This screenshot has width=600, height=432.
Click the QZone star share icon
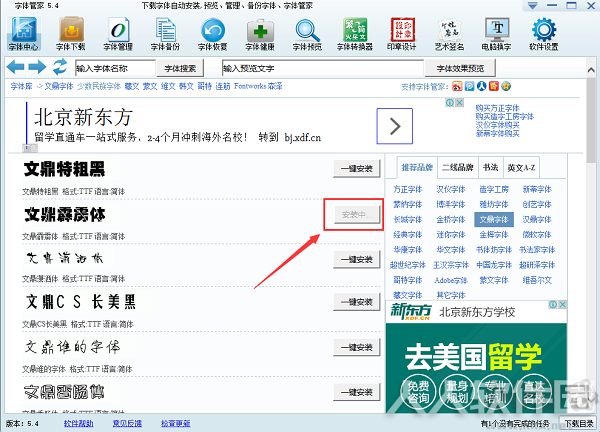click(x=506, y=86)
